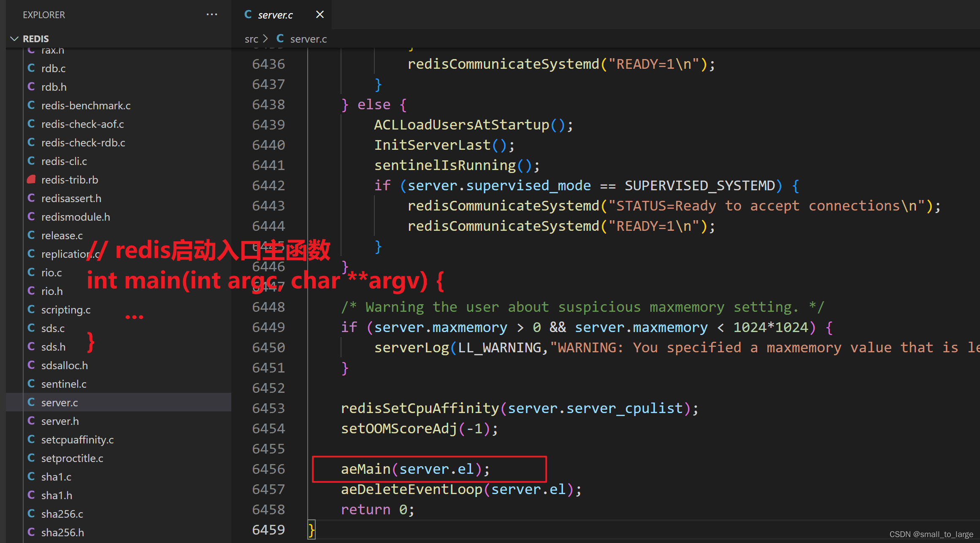The height and width of the screenshot is (543, 980).
Task: Click the C icon in breadcrumb
Action: pyautogui.click(x=280, y=38)
